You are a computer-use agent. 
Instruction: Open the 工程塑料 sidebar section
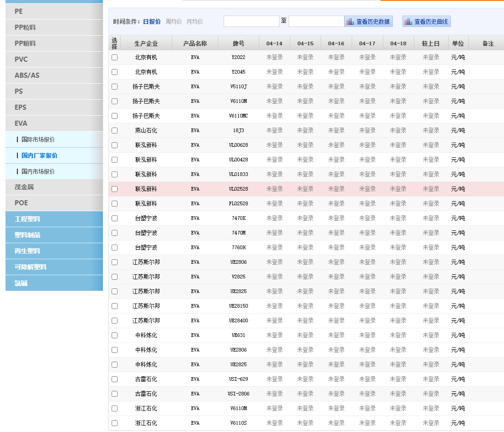tap(54, 219)
